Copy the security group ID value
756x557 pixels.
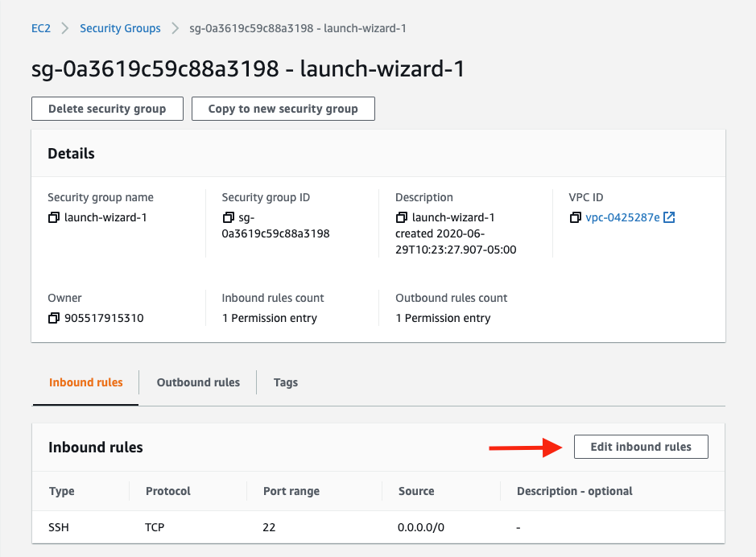click(228, 217)
